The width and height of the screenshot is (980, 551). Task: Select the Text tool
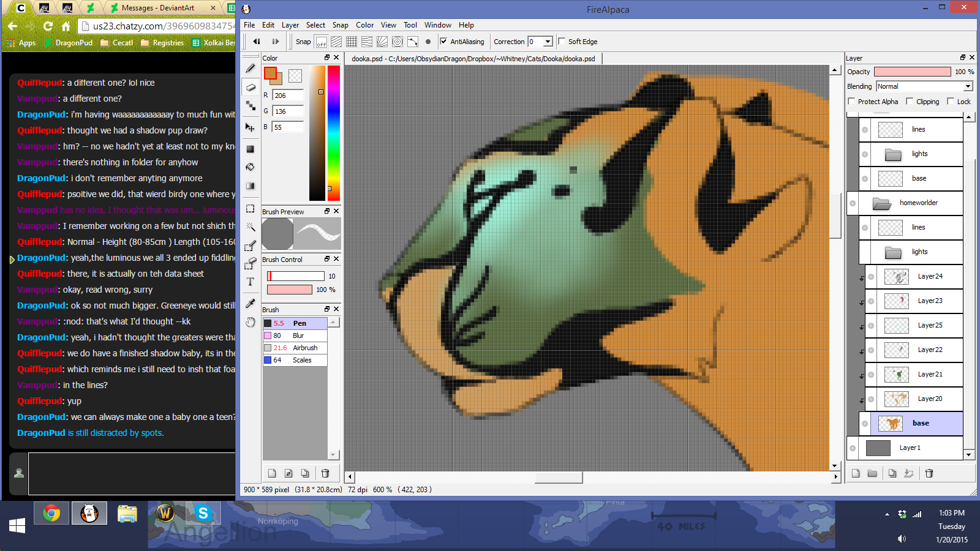(250, 282)
